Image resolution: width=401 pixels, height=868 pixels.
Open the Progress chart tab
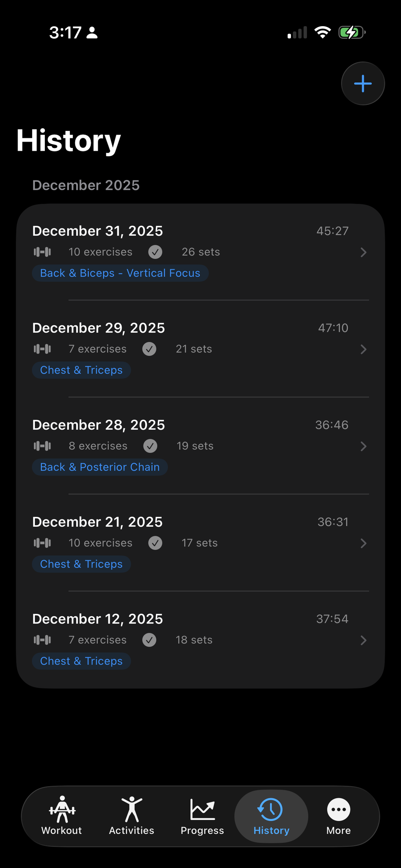click(202, 815)
